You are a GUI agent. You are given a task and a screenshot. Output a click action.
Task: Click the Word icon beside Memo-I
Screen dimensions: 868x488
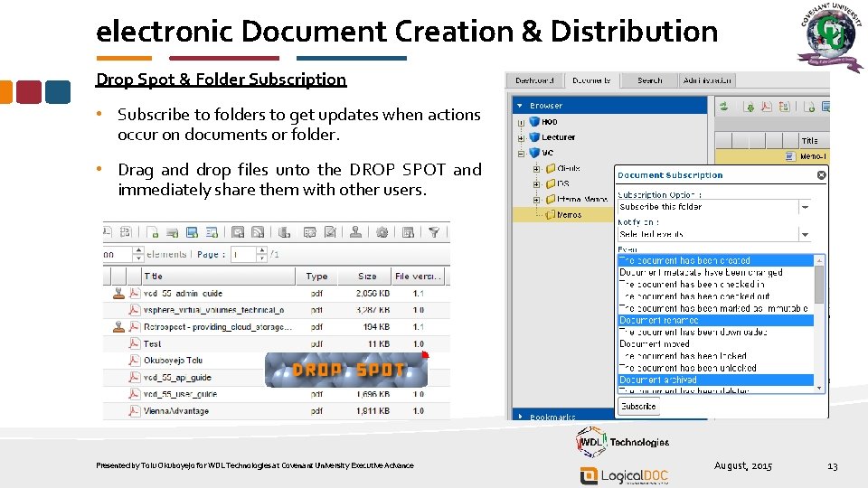point(790,156)
